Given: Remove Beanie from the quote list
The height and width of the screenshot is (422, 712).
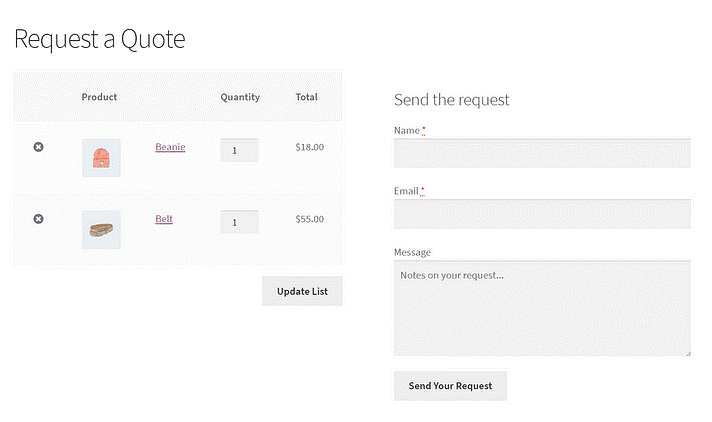Looking at the screenshot, I should [38, 147].
